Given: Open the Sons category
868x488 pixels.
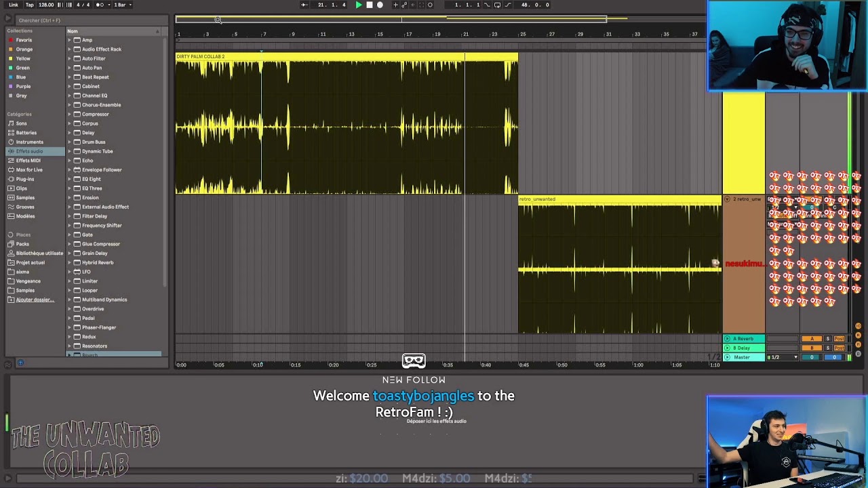Looking at the screenshot, I should point(22,123).
